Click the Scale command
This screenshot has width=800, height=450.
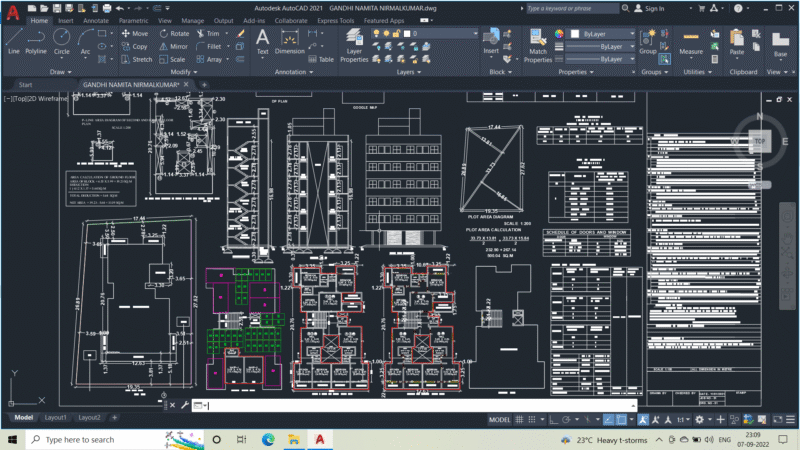(x=172, y=59)
